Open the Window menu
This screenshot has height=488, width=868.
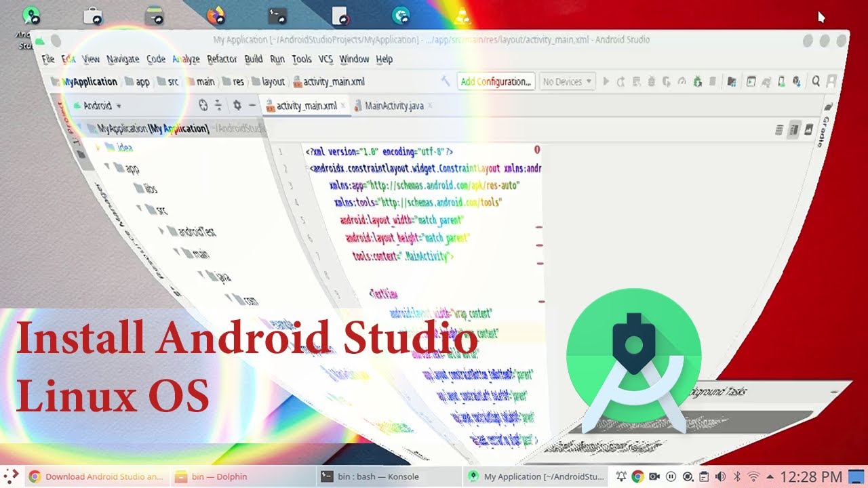(354, 59)
